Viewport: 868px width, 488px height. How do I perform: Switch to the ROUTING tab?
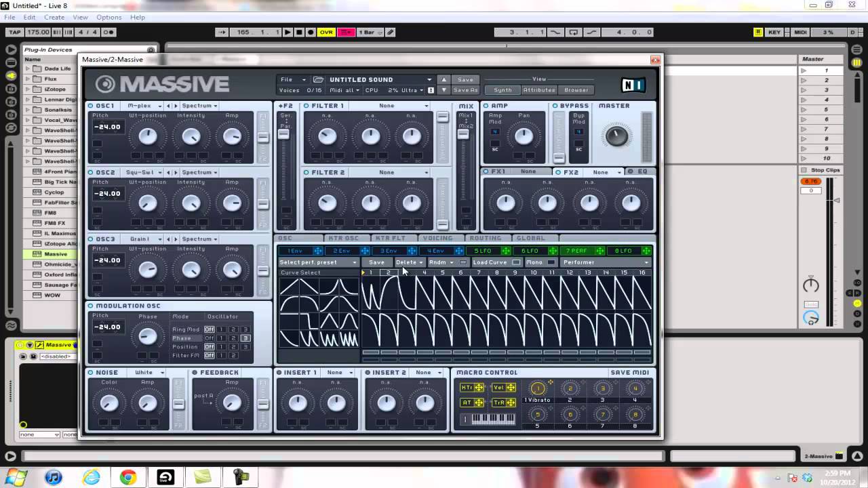click(x=486, y=238)
